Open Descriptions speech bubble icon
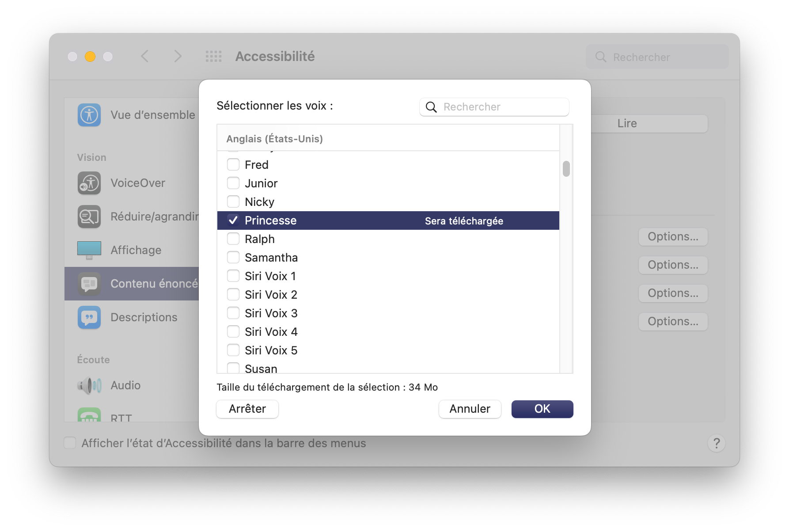 click(x=89, y=317)
